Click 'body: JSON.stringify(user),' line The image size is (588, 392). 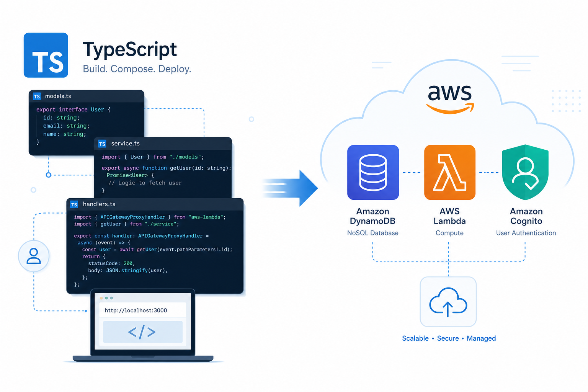pos(128,270)
